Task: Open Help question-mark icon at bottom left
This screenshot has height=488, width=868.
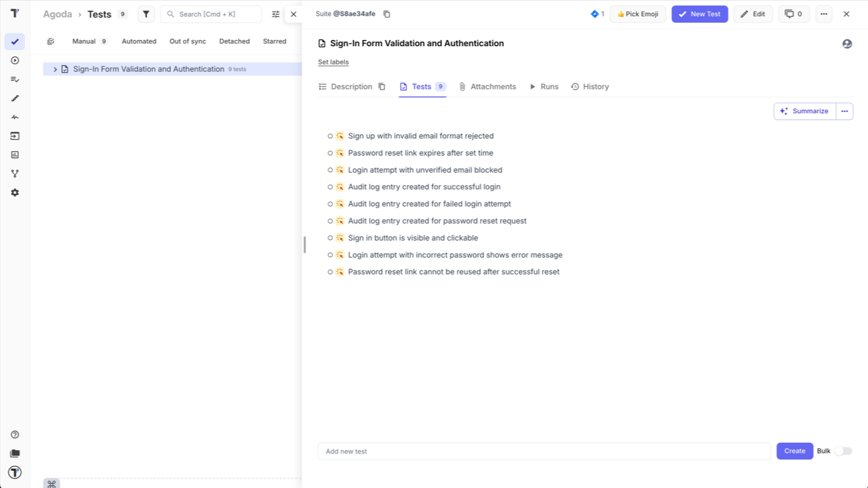Action: click(15, 434)
